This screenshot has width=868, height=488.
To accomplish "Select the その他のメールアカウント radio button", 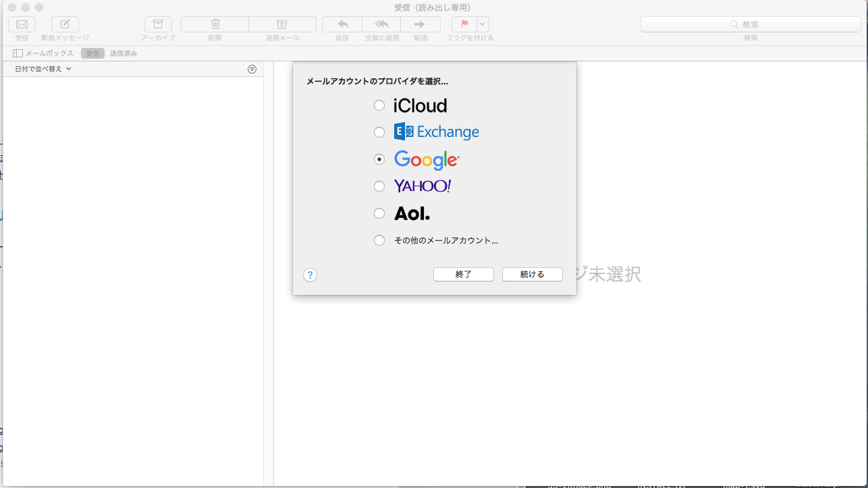I will point(379,240).
